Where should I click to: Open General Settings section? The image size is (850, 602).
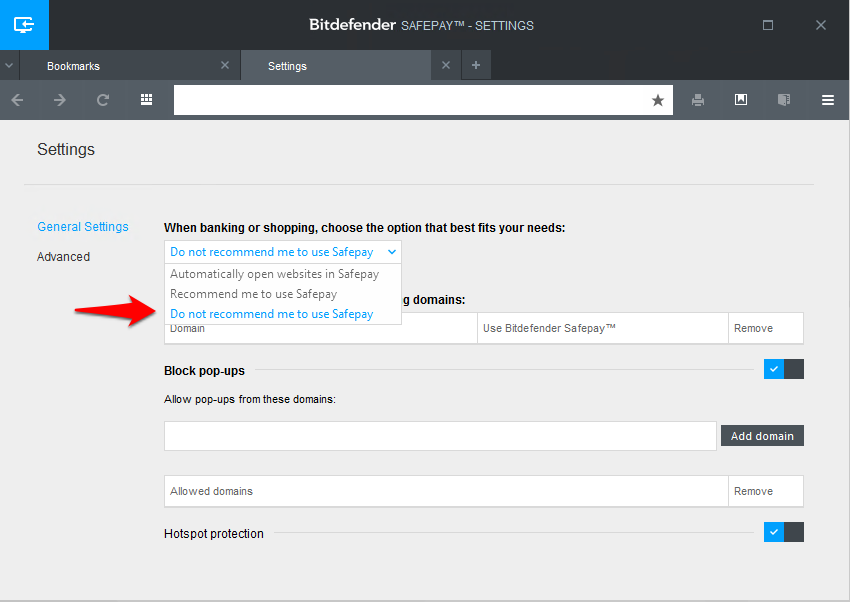(83, 226)
